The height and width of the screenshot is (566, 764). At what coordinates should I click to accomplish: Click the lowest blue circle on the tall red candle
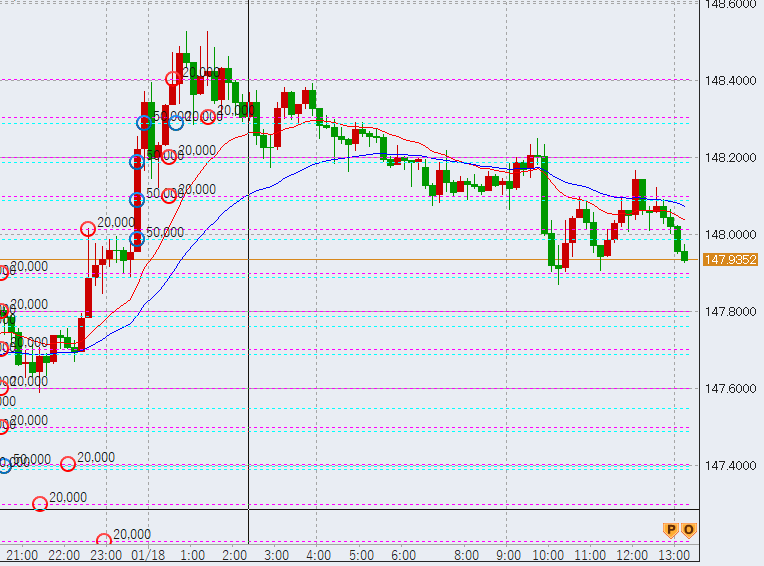[137, 239]
